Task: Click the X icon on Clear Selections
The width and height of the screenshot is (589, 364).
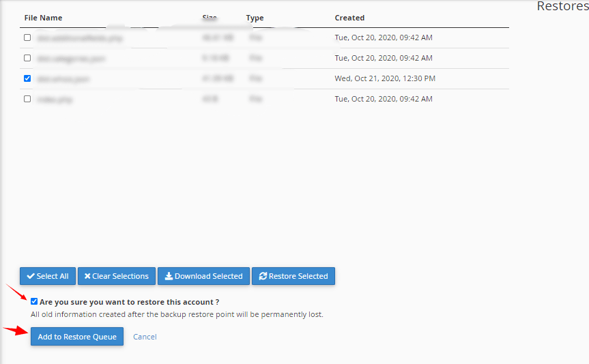Action: (87, 276)
